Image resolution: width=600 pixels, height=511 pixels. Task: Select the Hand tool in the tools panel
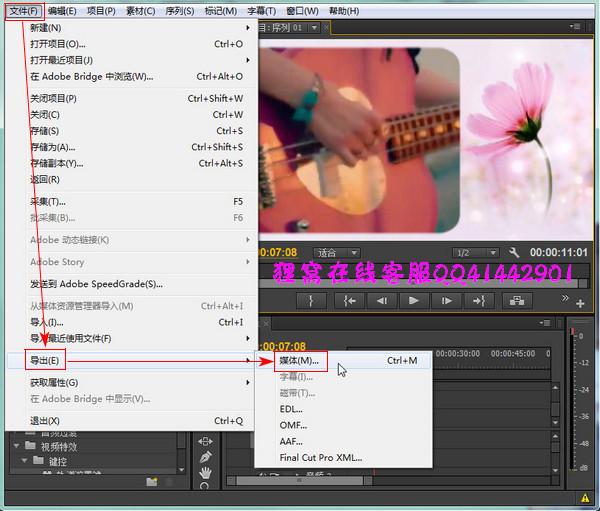click(x=205, y=473)
